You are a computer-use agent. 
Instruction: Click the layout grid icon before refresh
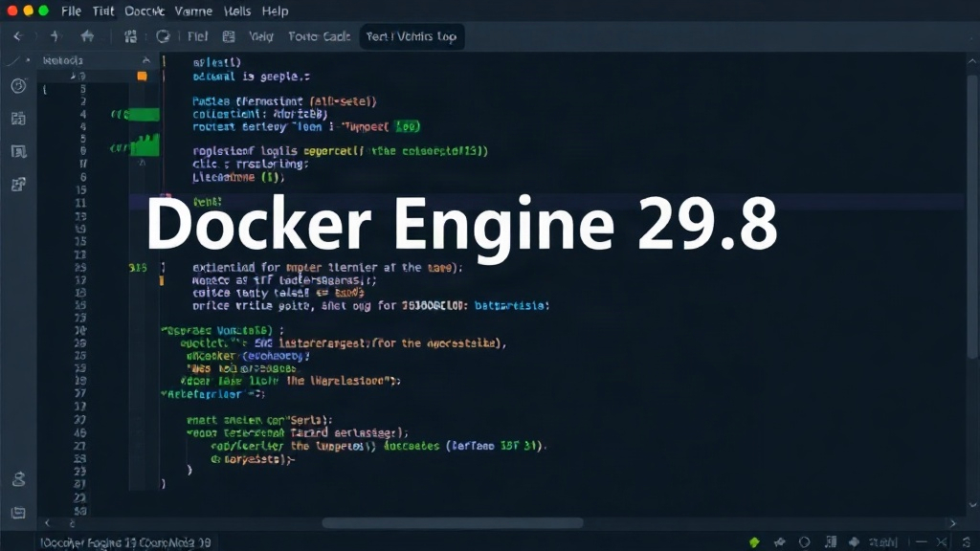pos(130,37)
